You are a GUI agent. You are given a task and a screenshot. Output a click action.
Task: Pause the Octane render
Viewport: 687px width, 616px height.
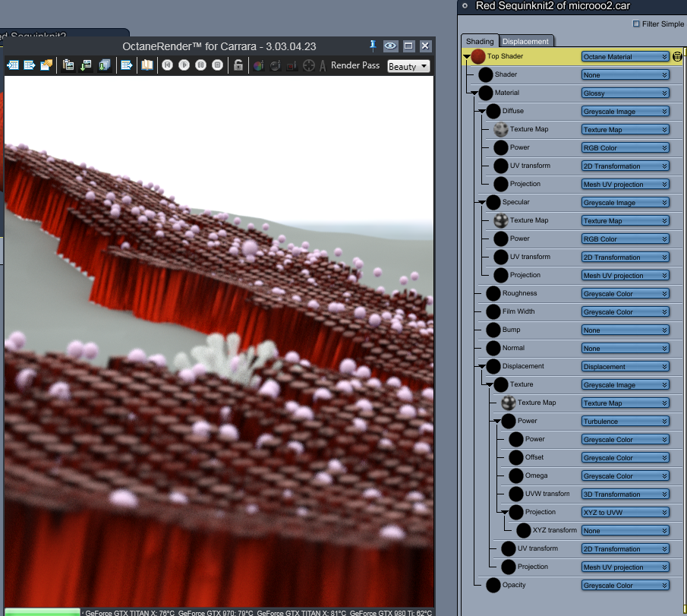coord(200,65)
